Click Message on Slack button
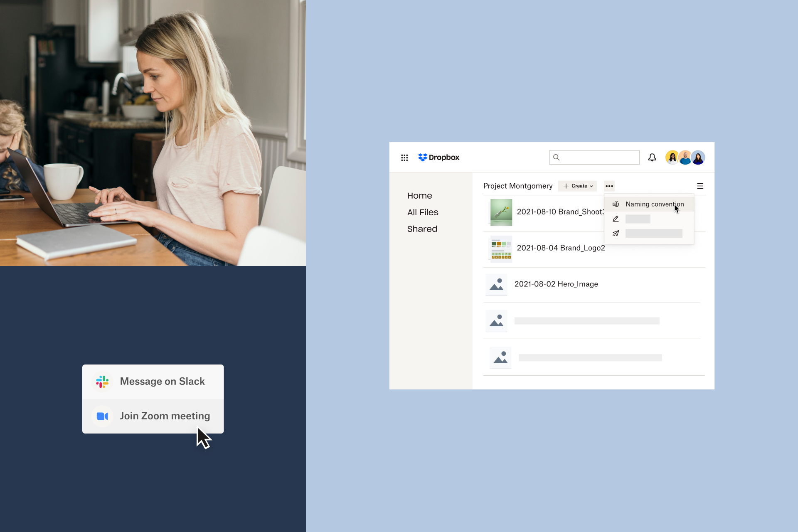Viewport: 798px width, 532px height. click(x=153, y=381)
